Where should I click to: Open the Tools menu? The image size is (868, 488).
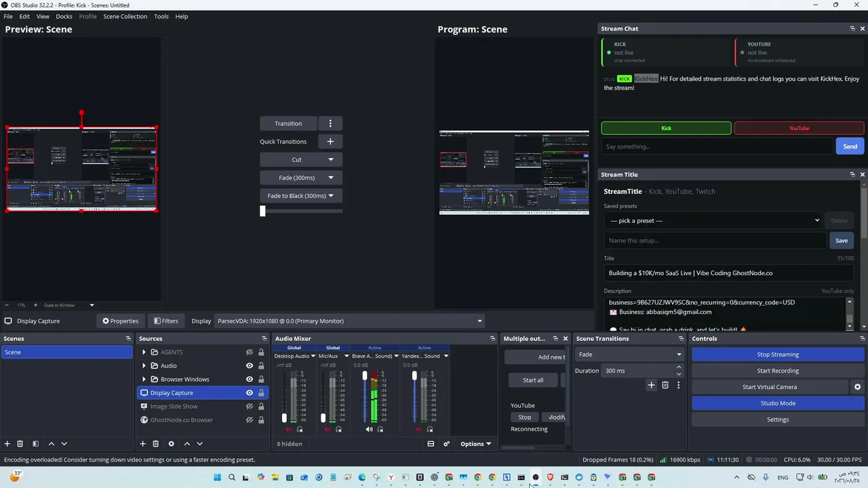click(161, 16)
